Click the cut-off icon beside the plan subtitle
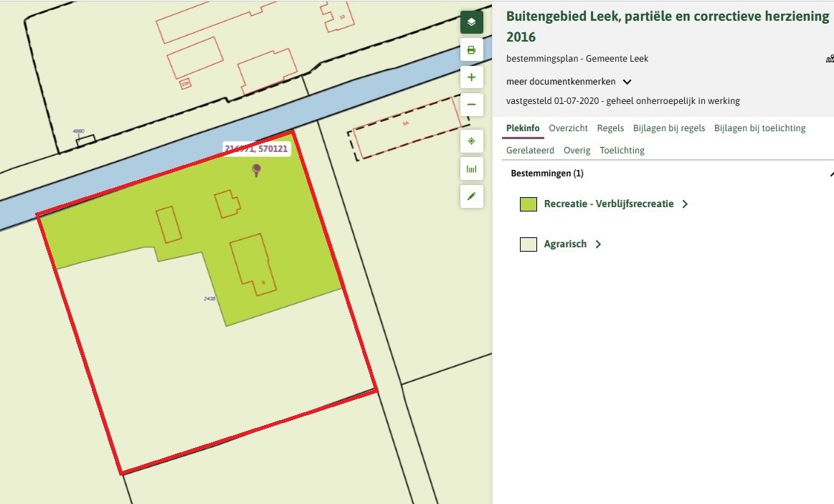834x504 pixels. coord(830,59)
